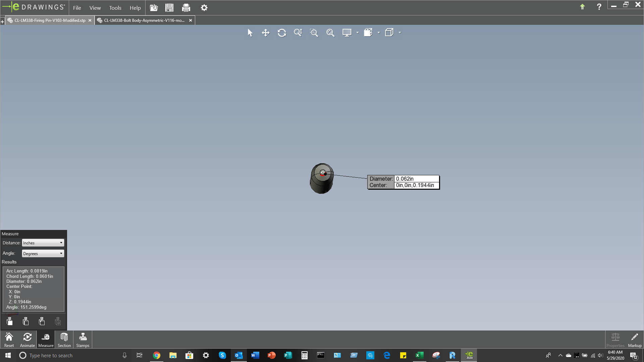The image size is (644, 362).
Task: Click the new tab plus button
Action: 2,22
